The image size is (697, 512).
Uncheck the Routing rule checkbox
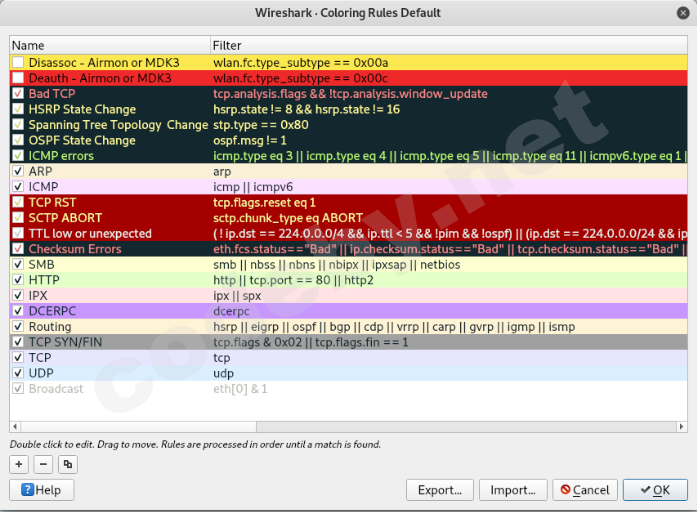pos(18,327)
